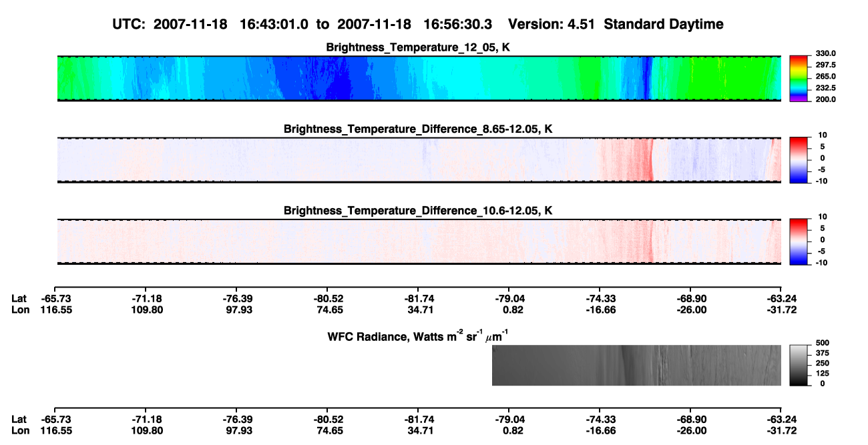
Task: Click longitude 34.71 on the bottom axis
Action: [418, 430]
